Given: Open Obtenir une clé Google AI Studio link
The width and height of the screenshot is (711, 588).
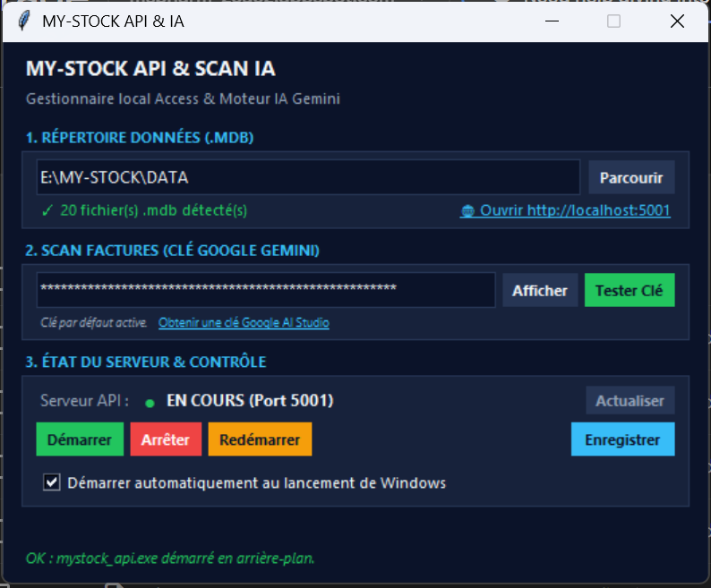Looking at the screenshot, I should point(244,323).
